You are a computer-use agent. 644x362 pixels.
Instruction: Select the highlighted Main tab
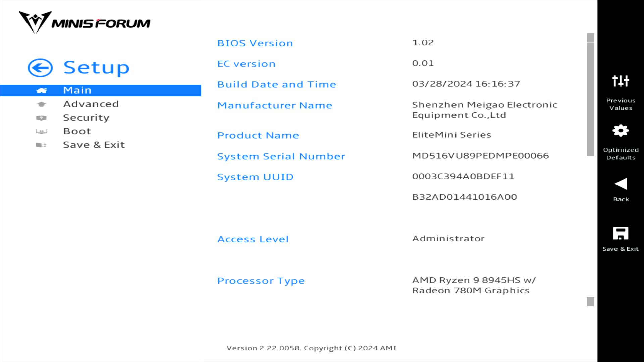coord(77,90)
